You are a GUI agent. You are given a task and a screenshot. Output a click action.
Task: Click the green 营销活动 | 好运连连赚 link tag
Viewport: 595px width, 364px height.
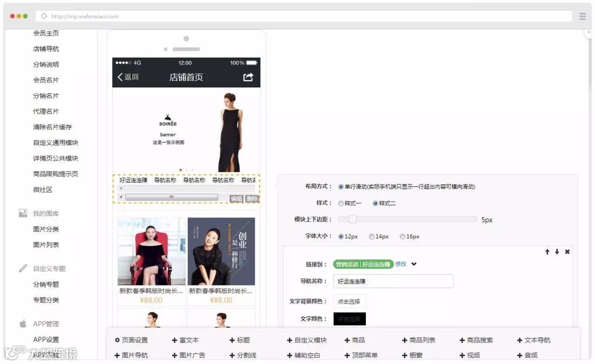pos(363,264)
